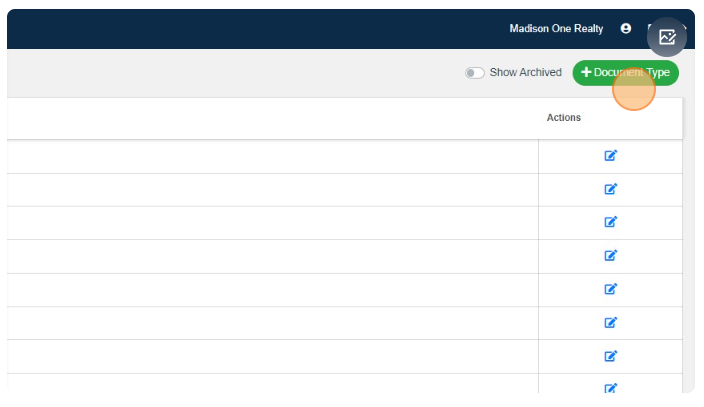Click the green + Document Type button
The width and height of the screenshot is (704, 407).
[x=625, y=73]
